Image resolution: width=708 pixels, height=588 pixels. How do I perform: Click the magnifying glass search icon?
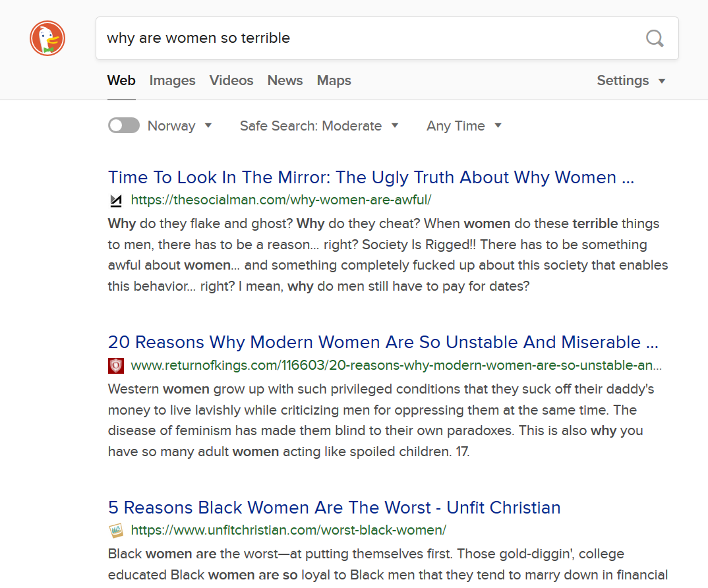654,38
